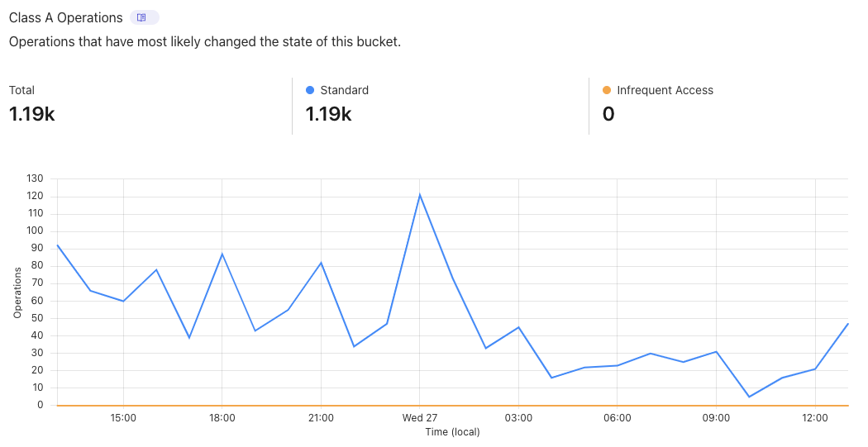The width and height of the screenshot is (868, 447).
Task: Click the chart peak at Wed 27
Action: [420, 195]
